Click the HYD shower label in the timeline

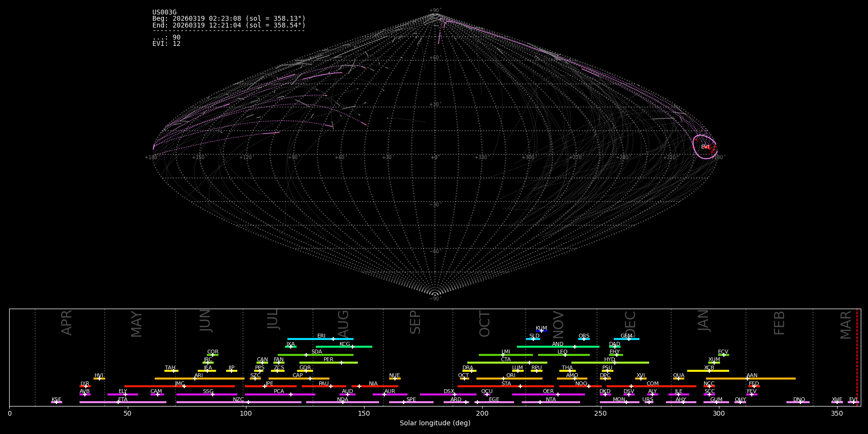(610, 360)
